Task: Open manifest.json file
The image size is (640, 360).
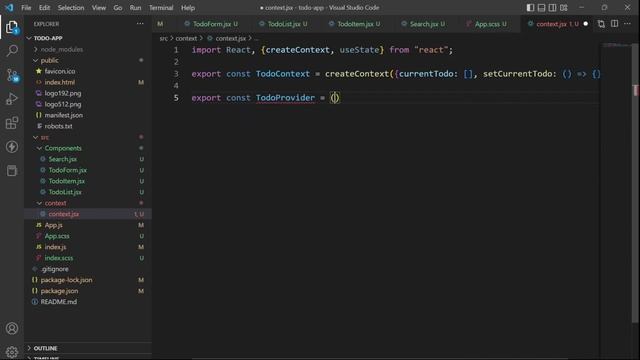Action: click(64, 115)
